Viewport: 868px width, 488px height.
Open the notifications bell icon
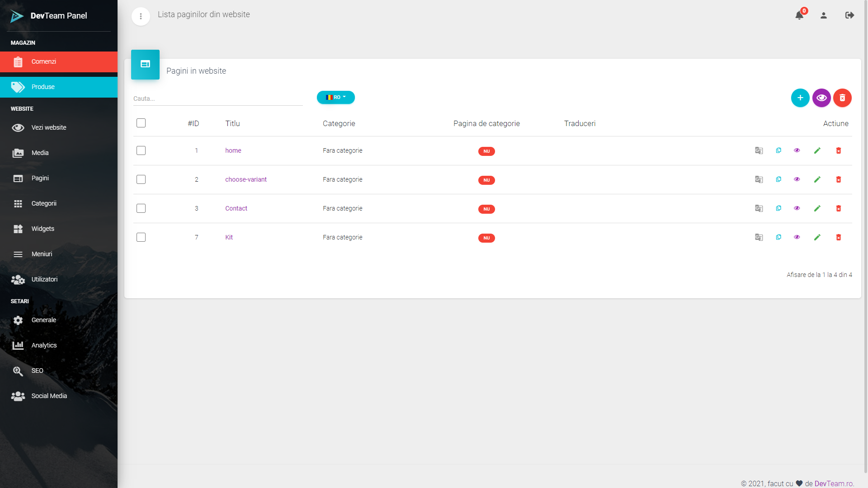point(799,15)
